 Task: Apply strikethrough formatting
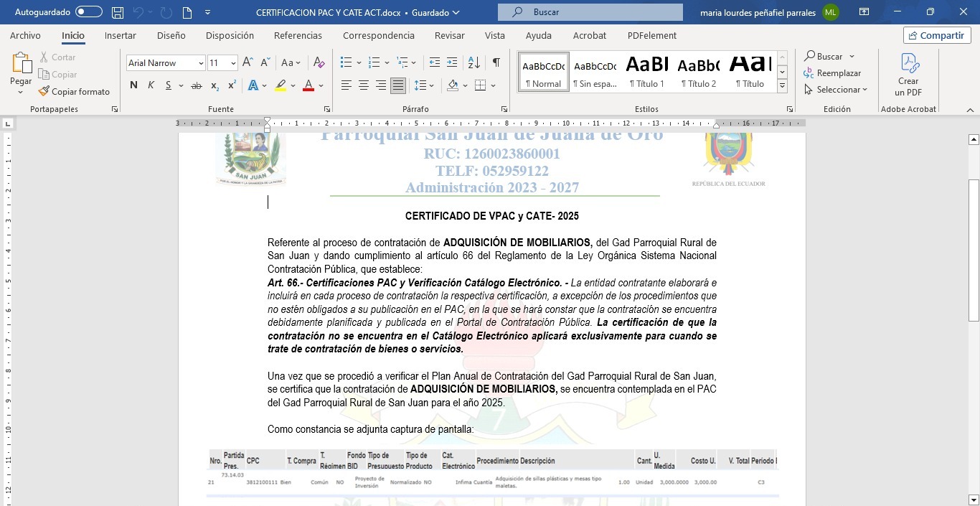point(196,85)
